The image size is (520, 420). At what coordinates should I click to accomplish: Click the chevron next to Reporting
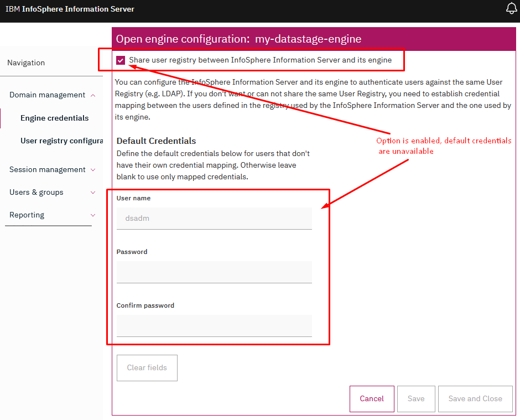93,215
